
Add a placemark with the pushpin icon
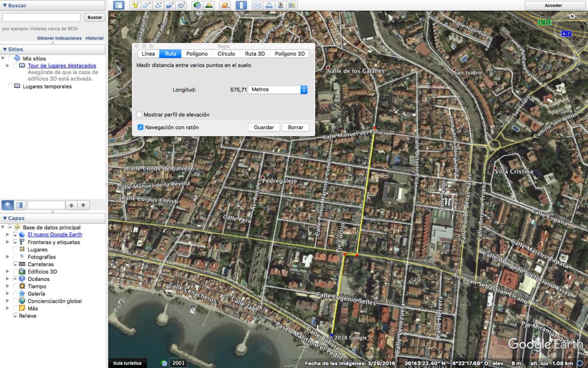(135, 5)
